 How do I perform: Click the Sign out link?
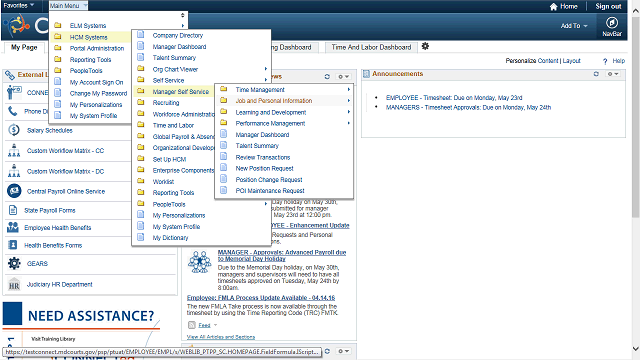point(608,7)
